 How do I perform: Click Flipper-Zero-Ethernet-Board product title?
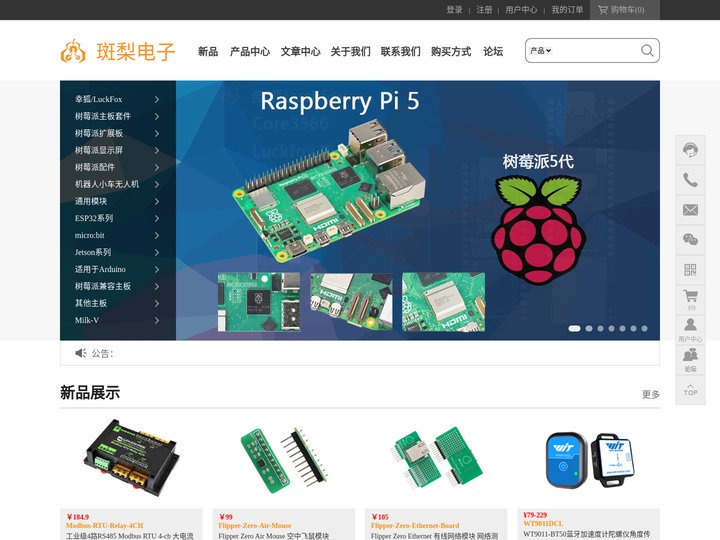coord(415,525)
